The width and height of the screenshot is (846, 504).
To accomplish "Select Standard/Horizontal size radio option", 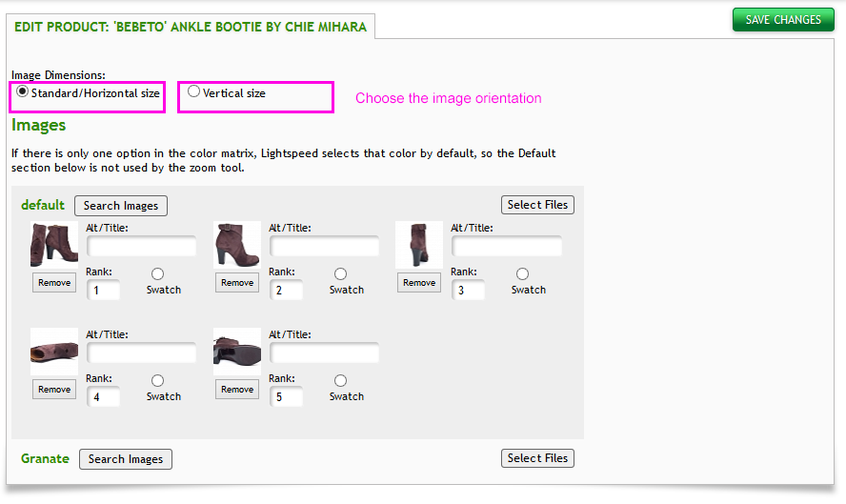I will click(x=23, y=92).
